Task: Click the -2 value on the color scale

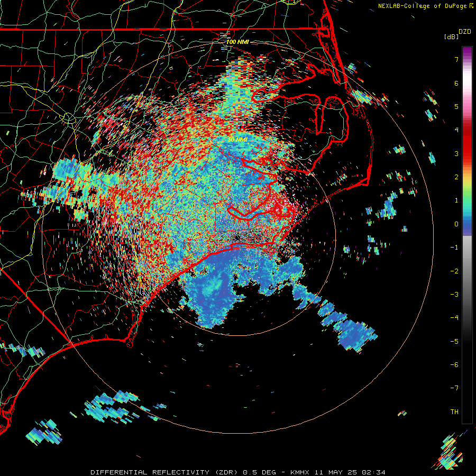Action: point(454,271)
